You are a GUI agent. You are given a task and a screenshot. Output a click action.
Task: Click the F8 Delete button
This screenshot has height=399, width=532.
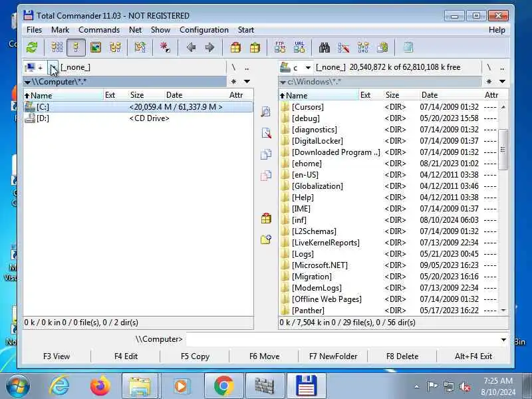pos(402,356)
